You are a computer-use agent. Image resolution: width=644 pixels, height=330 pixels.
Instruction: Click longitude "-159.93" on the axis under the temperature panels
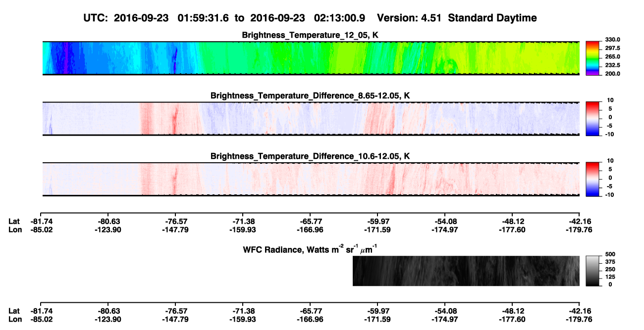click(242, 230)
